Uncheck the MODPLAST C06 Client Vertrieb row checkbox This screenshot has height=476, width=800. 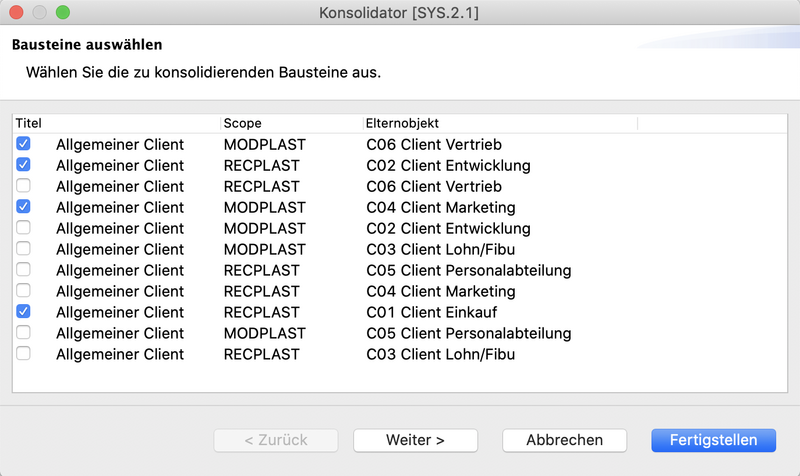(x=23, y=143)
